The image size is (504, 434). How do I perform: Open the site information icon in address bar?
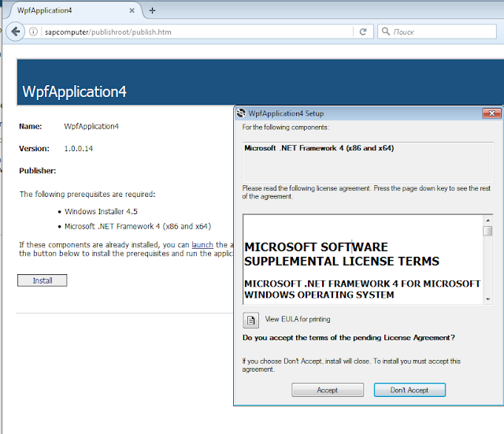[33, 32]
